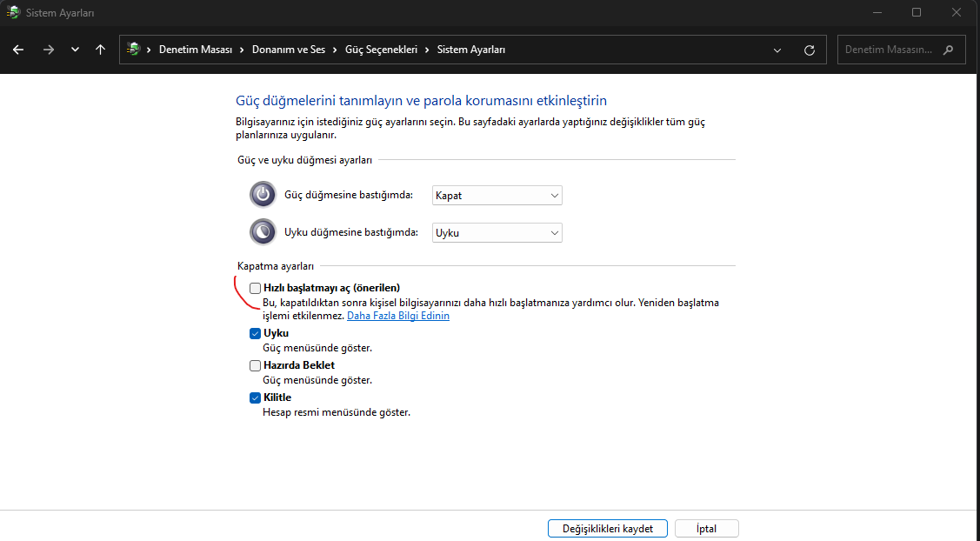Click 'Hesap resmi menüsünde göster.' text
Viewport: 980px width, 541px height.
point(337,413)
